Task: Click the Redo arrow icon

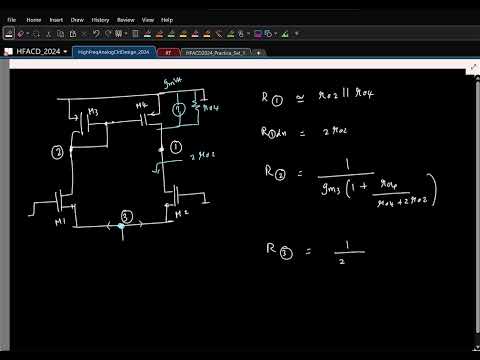Action: [108, 34]
